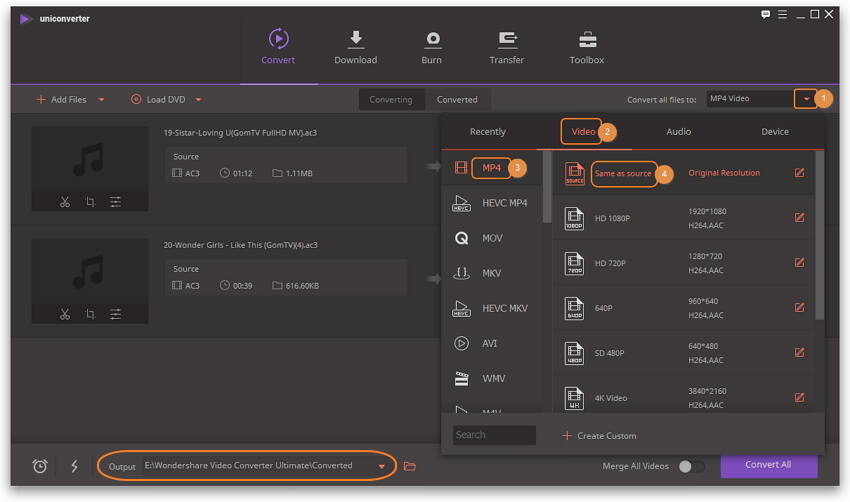Screen dimensions: 850x502
Task: Switch to the Converted tab
Action: [458, 100]
